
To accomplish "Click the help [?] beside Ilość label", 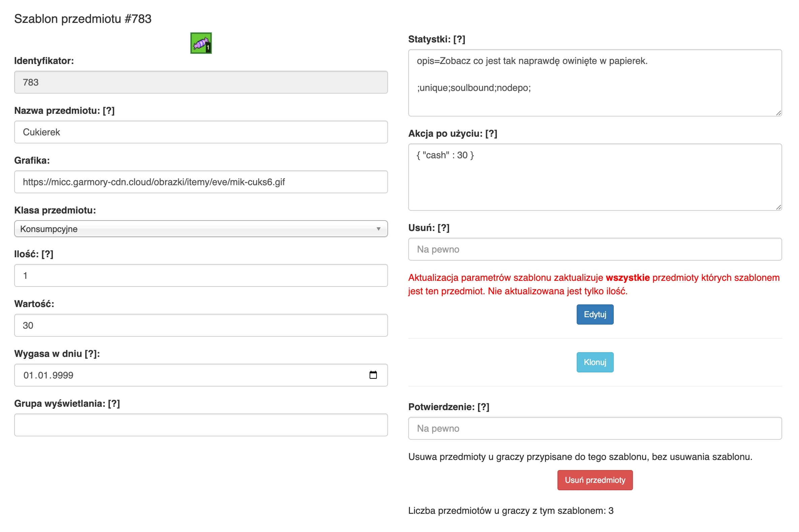I will click(x=47, y=254).
